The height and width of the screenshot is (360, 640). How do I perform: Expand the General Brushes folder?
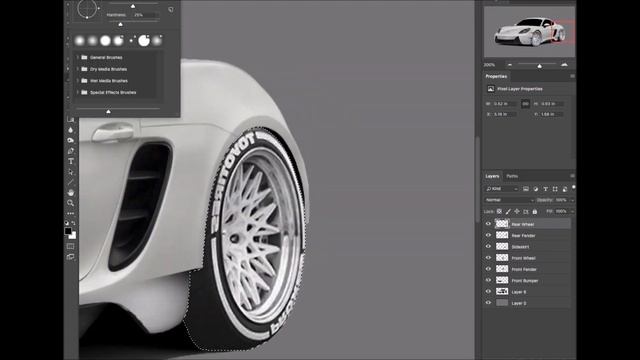(78, 58)
